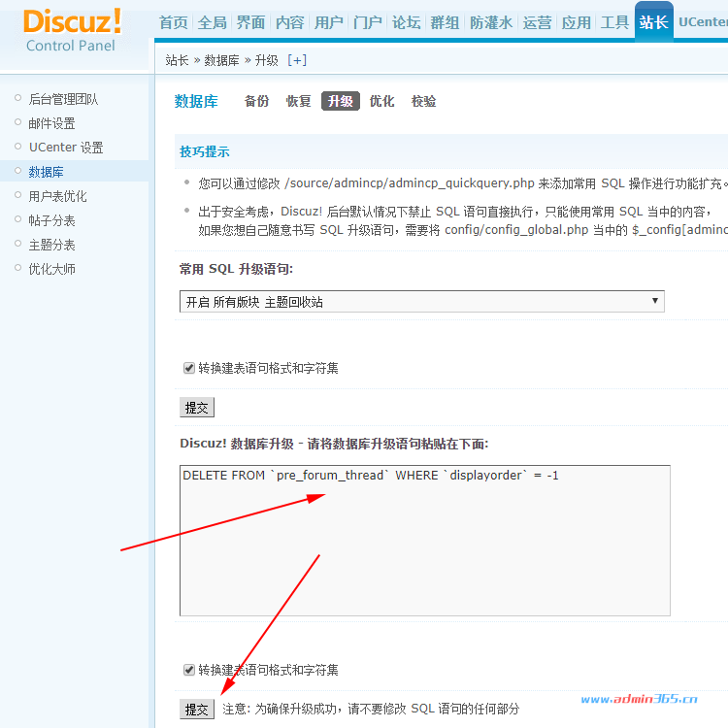Image resolution: width=728 pixels, height=728 pixels.
Task: Click the 站长 breadcrumb text
Action: click(x=177, y=60)
